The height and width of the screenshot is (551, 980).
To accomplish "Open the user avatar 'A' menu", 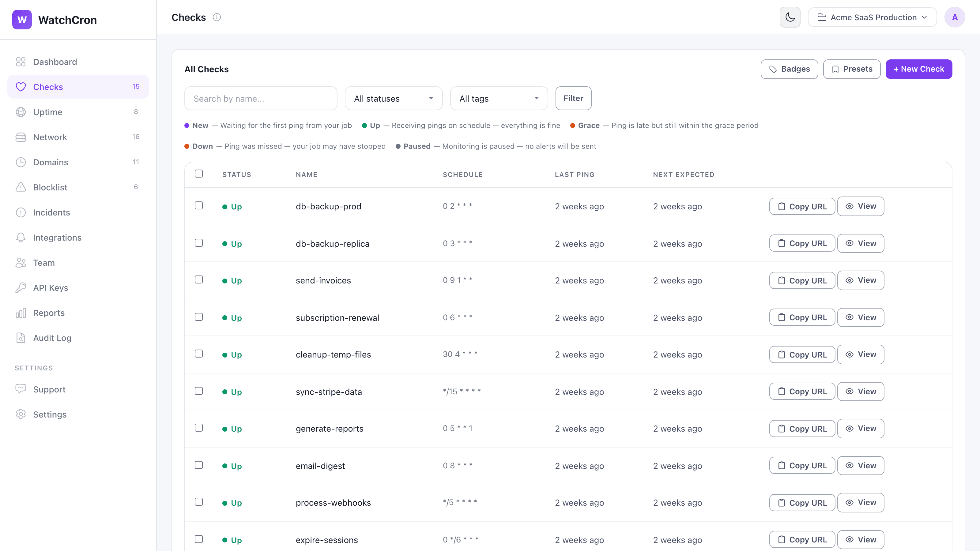I will coord(955,17).
